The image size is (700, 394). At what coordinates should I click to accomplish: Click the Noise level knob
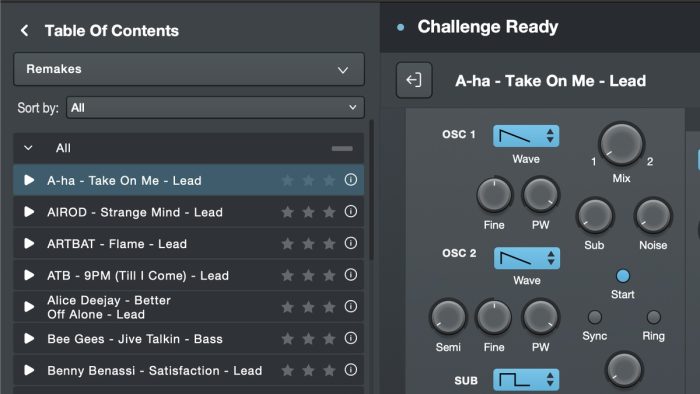[653, 216]
